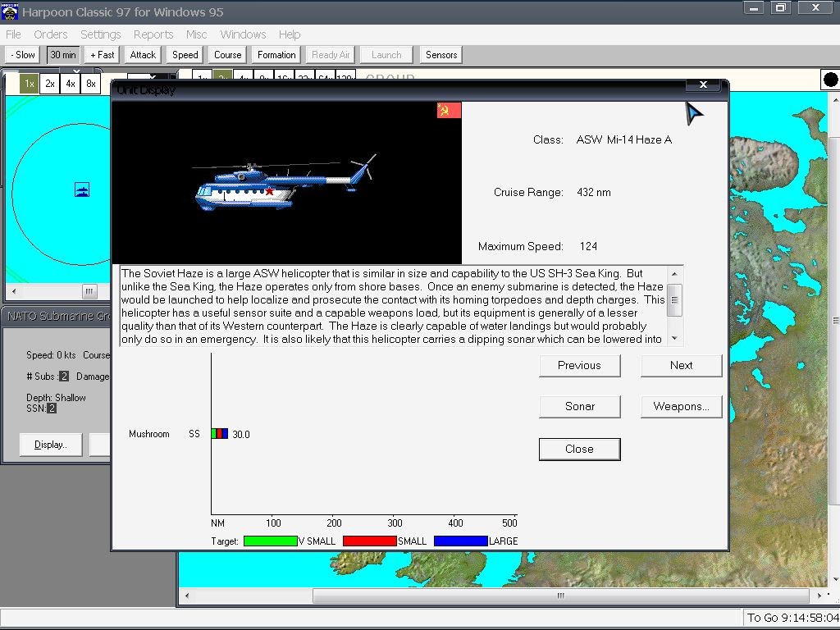The image size is (840, 630).
Task: Click right arrow of main map horizontal scrollbar
Action: pos(819,596)
